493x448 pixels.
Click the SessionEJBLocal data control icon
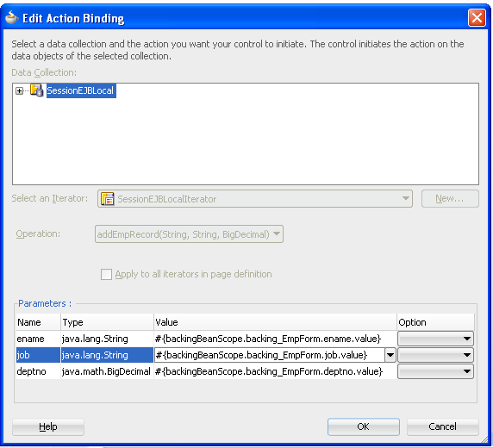37,90
